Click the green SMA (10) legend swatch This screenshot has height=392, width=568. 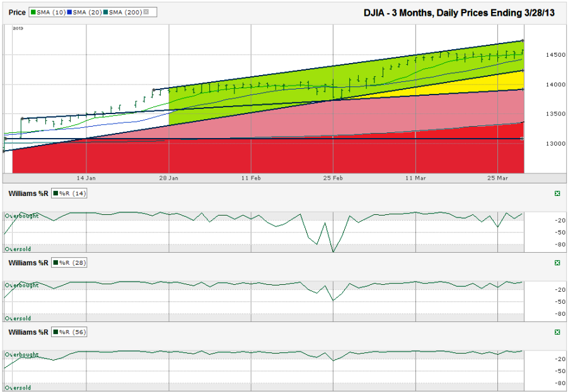pyautogui.click(x=33, y=13)
